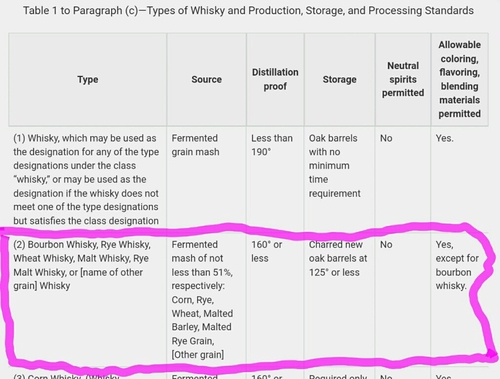Image resolution: width=500 pixels, height=379 pixels.
Task: Click the table title about Types of Whisky
Action: (x=248, y=10)
